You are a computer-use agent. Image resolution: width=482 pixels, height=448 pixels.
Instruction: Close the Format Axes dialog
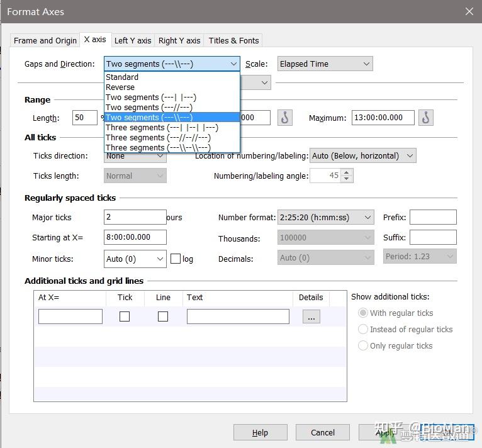469,11
